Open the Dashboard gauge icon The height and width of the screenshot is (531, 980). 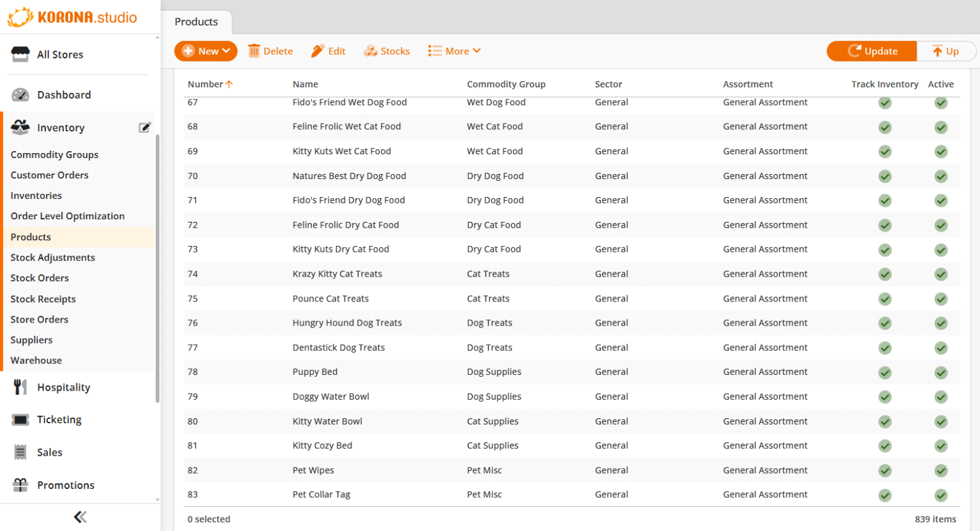coord(20,95)
